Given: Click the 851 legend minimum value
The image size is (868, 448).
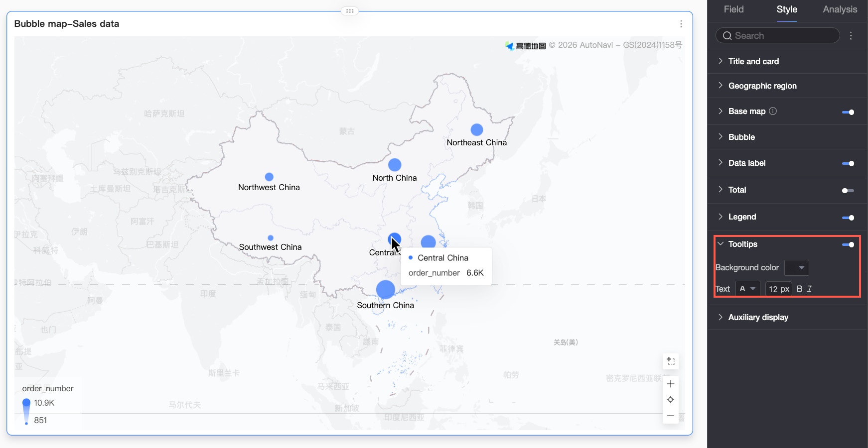Looking at the screenshot, I should [x=40, y=420].
